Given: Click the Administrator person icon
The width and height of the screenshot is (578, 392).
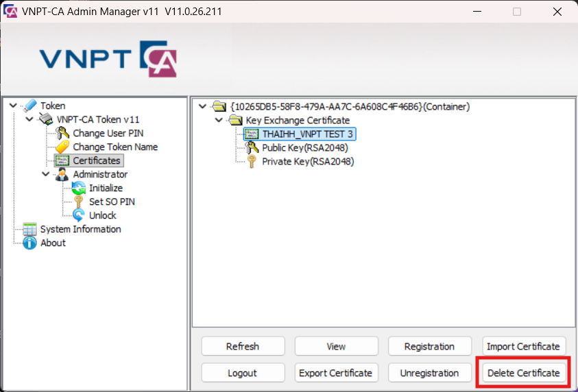Looking at the screenshot, I should [x=62, y=174].
